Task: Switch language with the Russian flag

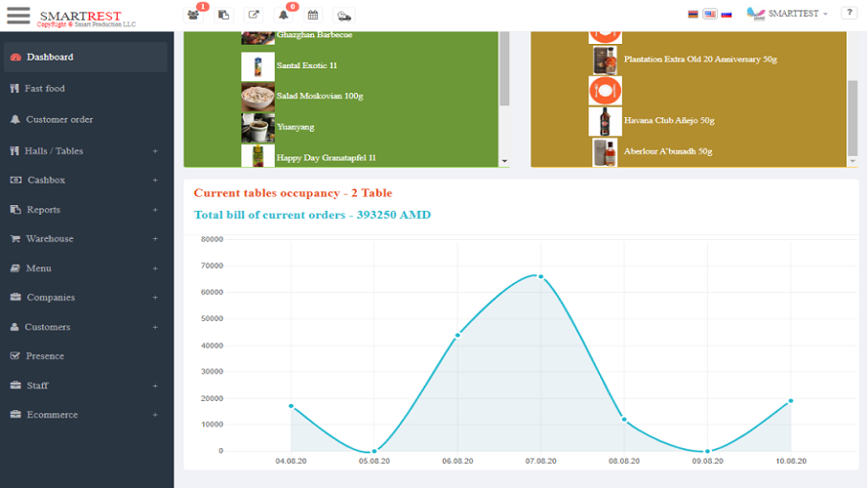Action: (x=727, y=14)
